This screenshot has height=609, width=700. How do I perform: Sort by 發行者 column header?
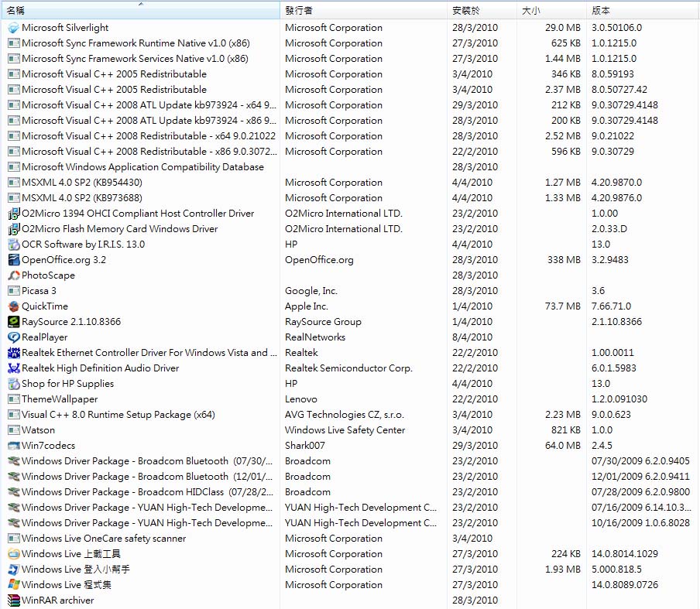[x=362, y=11]
